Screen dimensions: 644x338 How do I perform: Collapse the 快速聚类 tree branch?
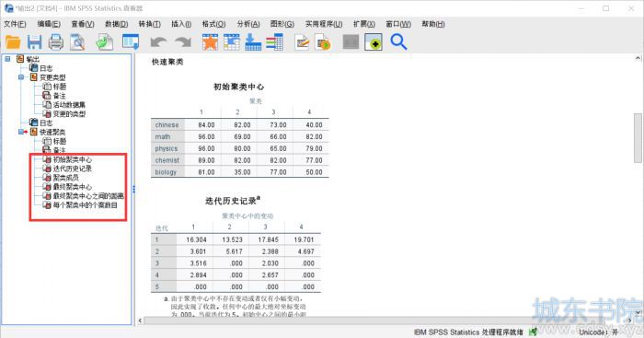pyautogui.click(x=21, y=132)
